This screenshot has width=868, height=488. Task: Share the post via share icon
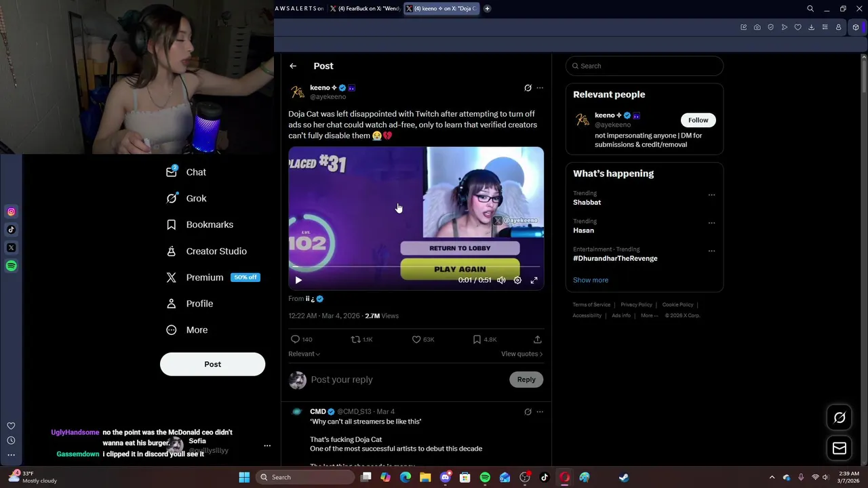537,339
